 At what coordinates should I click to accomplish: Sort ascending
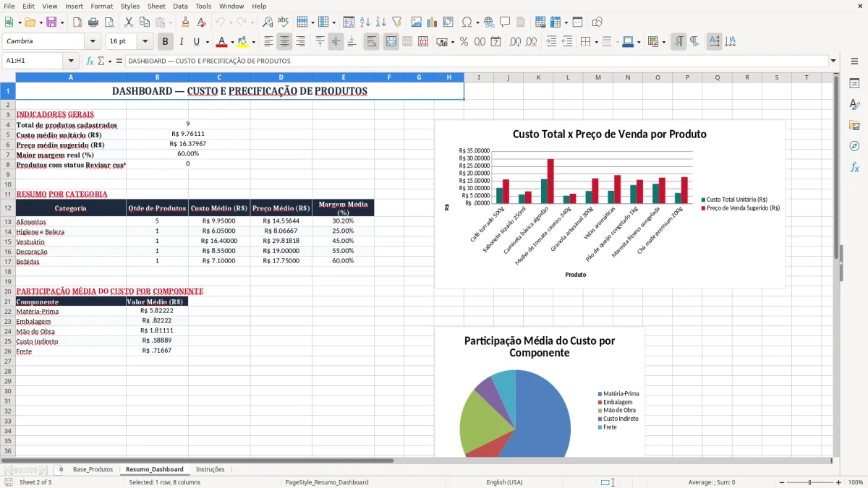coord(365,22)
